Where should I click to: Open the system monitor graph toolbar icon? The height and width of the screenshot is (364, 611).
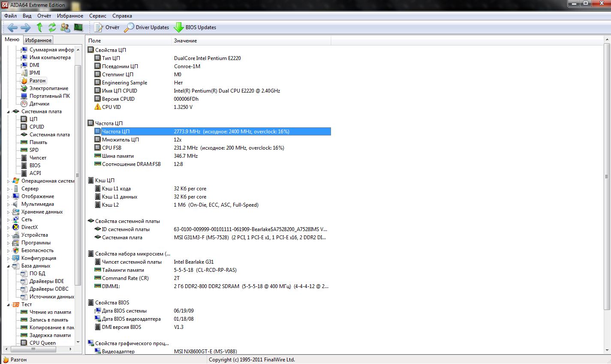click(78, 27)
